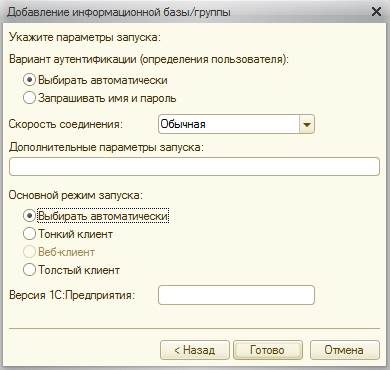Image resolution: width=390 pixels, height=370 pixels.
Task: Finish by clicking Готово
Action: 268,350
